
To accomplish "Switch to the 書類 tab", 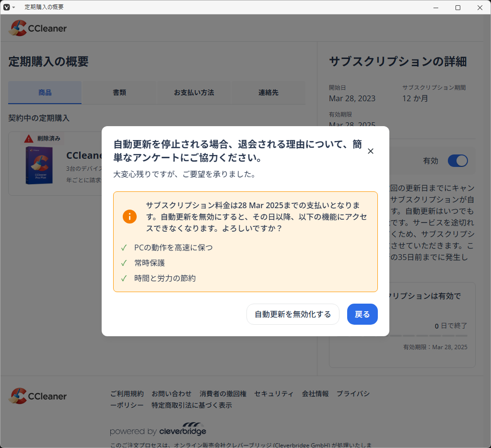I will click(x=119, y=93).
